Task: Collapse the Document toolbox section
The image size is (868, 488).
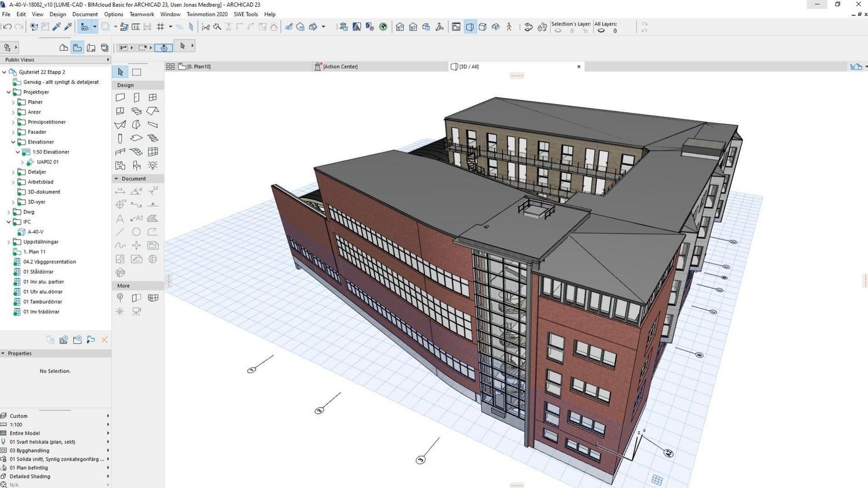Action: click(116, 179)
